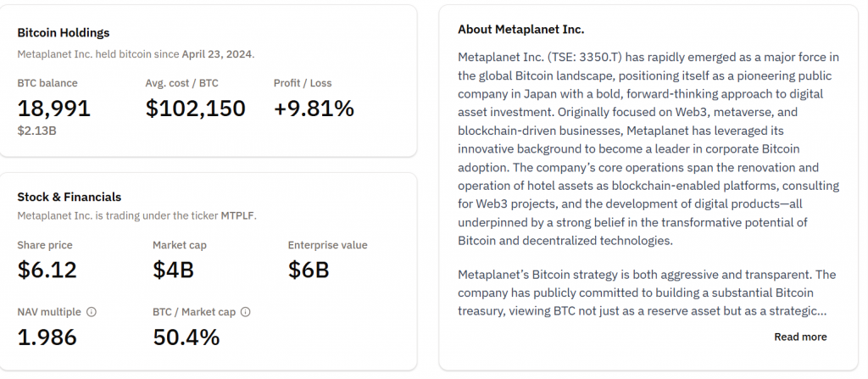Click the MTPLF ticker symbol

coord(237,215)
